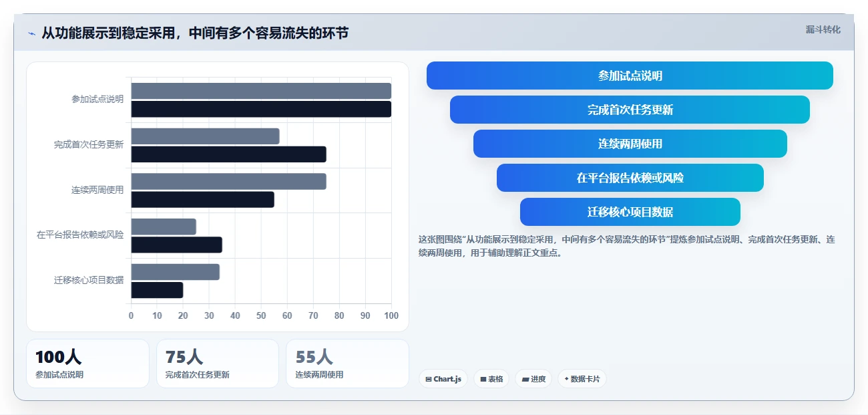868x415 pixels.
Task: Click the gray bar for 完成首次任务更新
Action: coord(205,136)
